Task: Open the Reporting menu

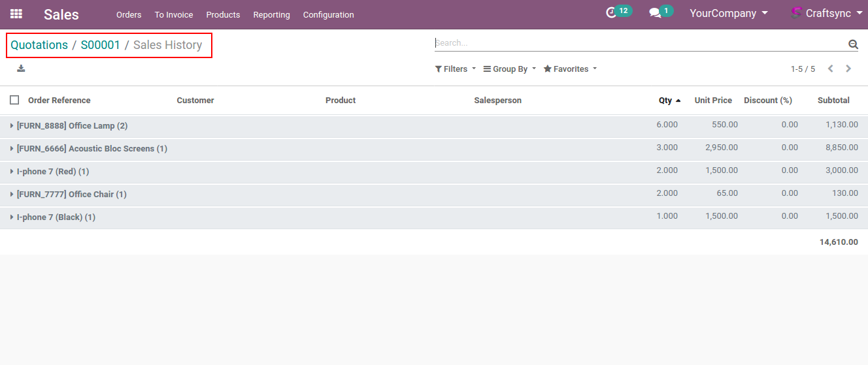Action: [x=271, y=14]
